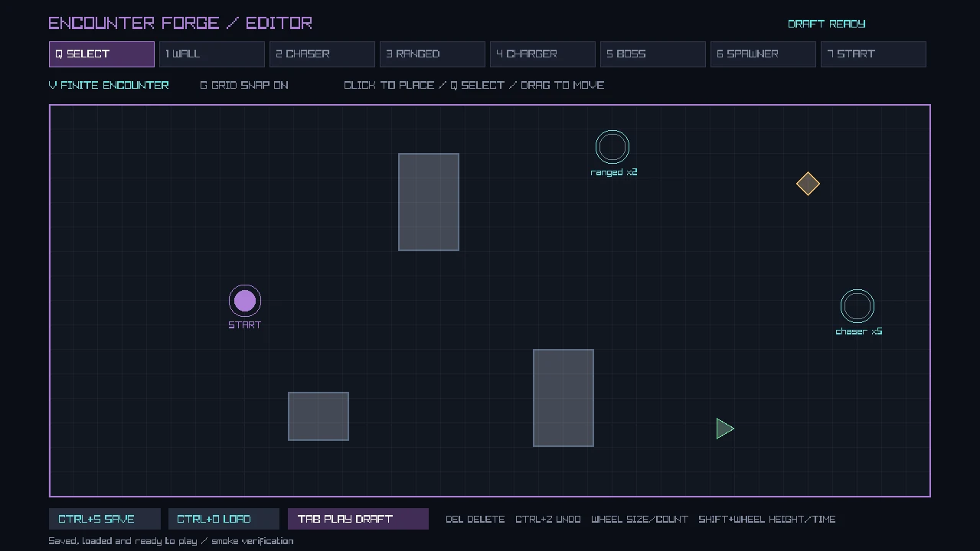Click the 'CLICK TO PLACE / Q SELECT / DRAG TO MOVE' hint
The height and width of the screenshot is (551, 980).
tap(474, 85)
